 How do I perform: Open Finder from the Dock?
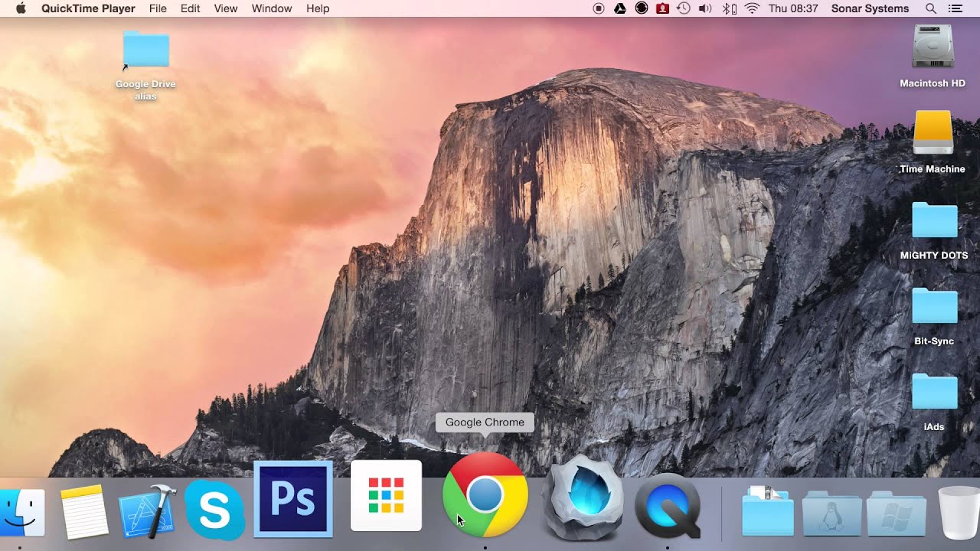point(21,511)
